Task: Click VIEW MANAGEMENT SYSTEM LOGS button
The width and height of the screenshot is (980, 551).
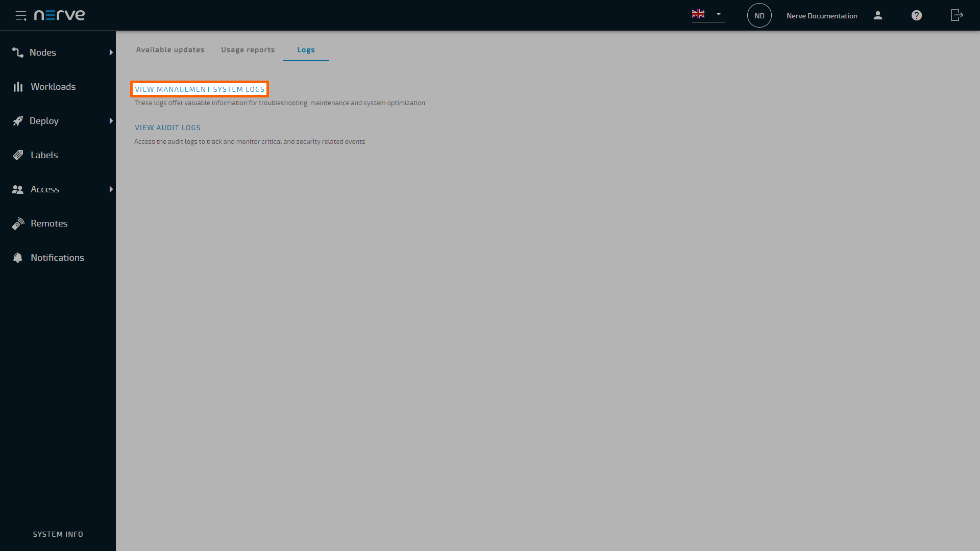Action: point(200,89)
